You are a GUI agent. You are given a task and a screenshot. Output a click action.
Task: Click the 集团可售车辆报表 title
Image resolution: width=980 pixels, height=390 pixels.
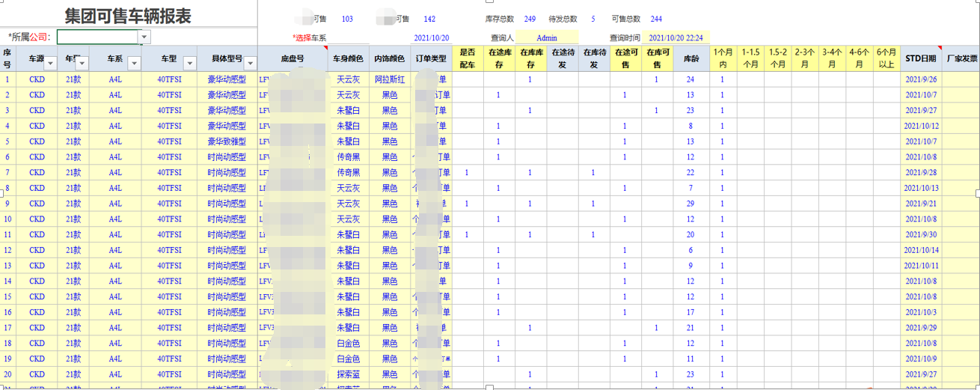(128, 16)
